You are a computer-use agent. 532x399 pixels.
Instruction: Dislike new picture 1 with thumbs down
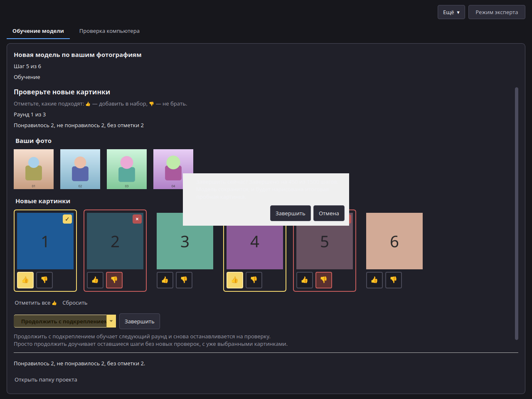[44, 280]
